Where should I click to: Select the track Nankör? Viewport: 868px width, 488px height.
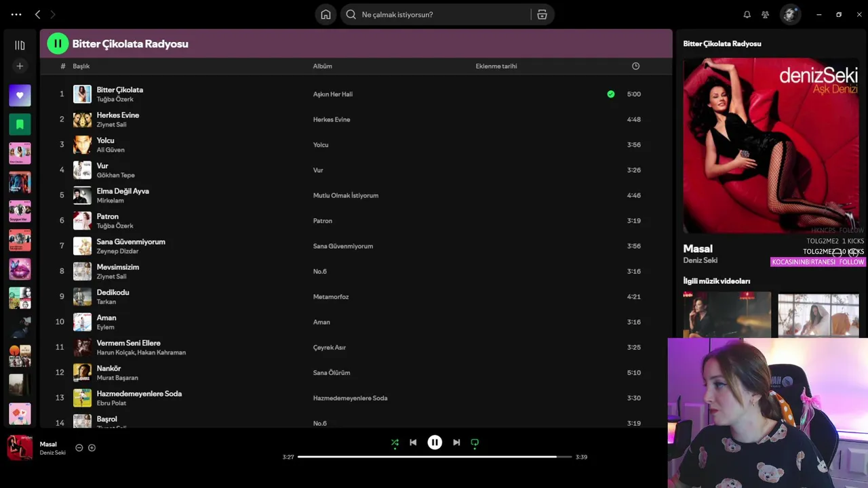point(108,369)
